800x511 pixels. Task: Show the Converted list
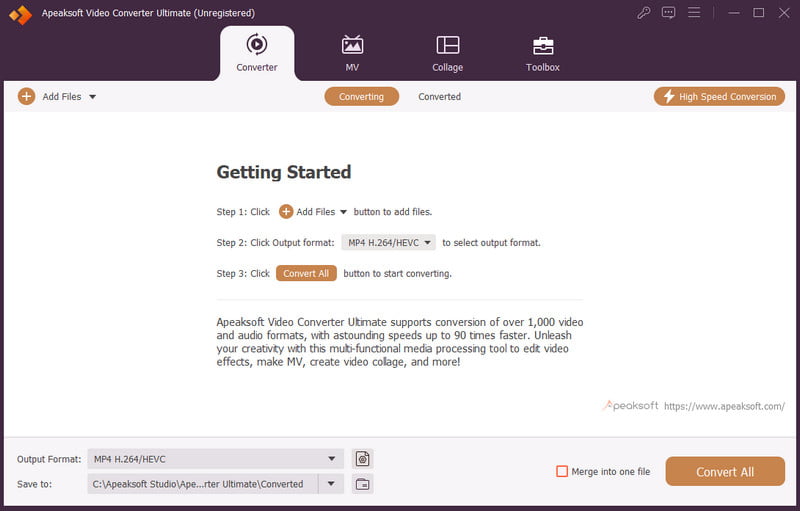(439, 97)
